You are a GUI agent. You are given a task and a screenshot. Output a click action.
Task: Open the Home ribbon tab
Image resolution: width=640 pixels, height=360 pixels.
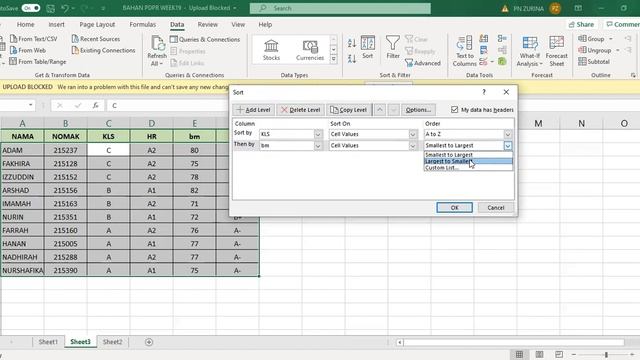26,24
